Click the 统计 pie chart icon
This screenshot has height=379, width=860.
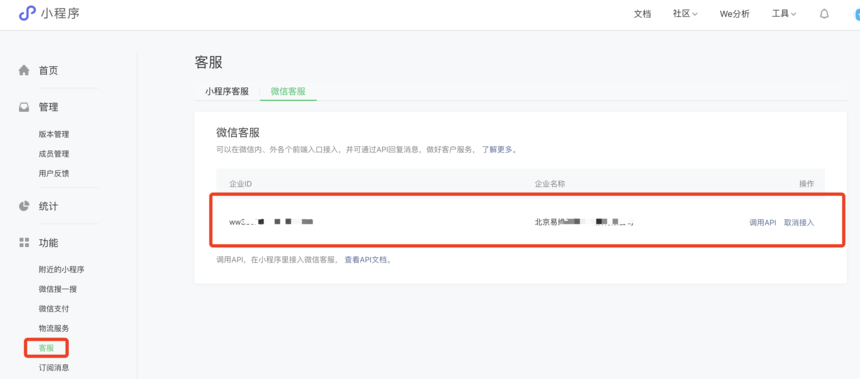click(24, 206)
